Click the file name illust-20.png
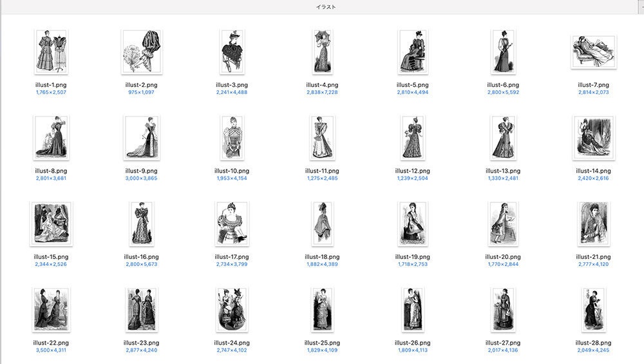This screenshot has height=364, width=644. pos(503,257)
